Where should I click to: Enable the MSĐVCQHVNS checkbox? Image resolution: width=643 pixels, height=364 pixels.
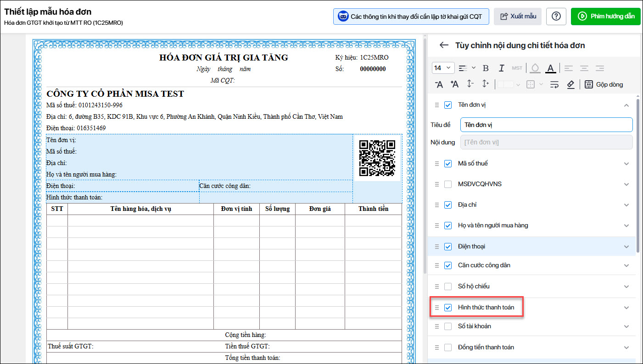pyautogui.click(x=448, y=184)
